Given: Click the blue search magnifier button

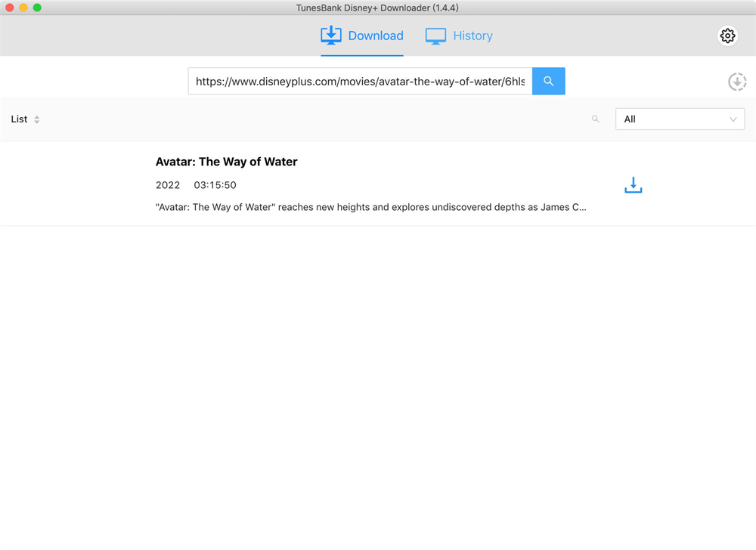Looking at the screenshot, I should click(x=548, y=81).
